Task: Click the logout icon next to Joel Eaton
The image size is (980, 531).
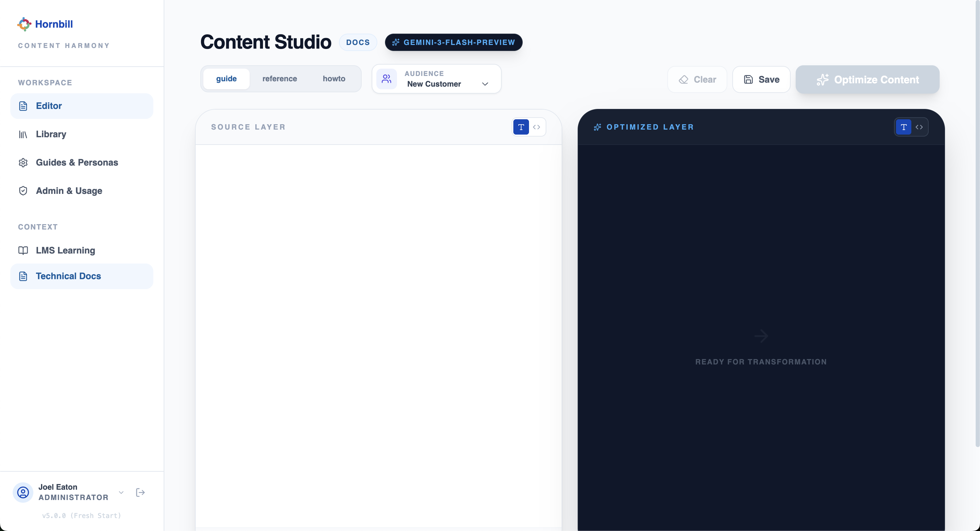Action: (x=140, y=492)
